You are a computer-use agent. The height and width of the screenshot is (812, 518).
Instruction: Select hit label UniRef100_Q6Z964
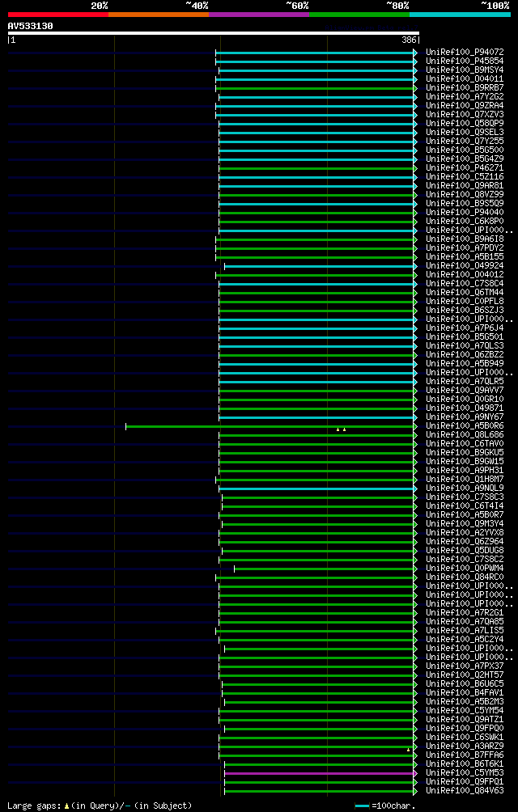[x=465, y=542]
